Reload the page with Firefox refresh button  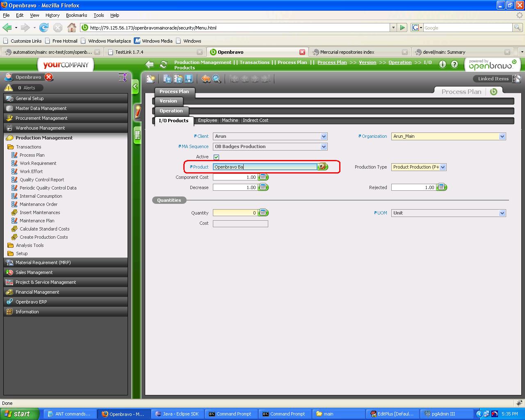pos(44,27)
